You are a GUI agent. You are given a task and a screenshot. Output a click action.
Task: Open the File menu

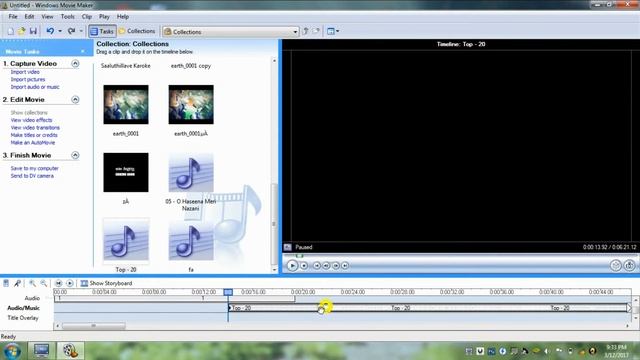coord(13,17)
